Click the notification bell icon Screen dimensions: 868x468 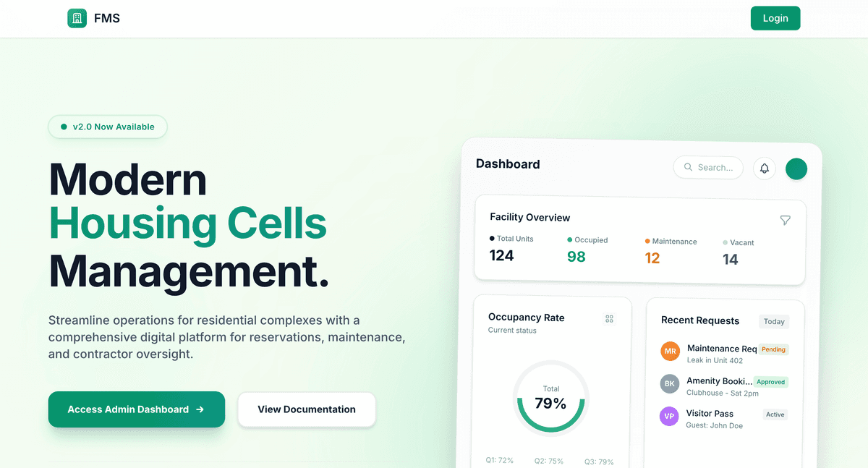[764, 169]
